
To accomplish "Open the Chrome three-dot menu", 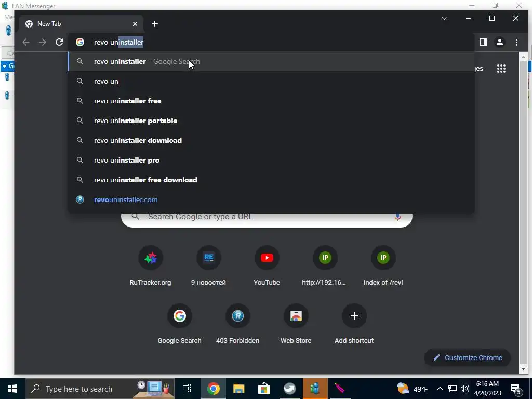I will (516, 42).
